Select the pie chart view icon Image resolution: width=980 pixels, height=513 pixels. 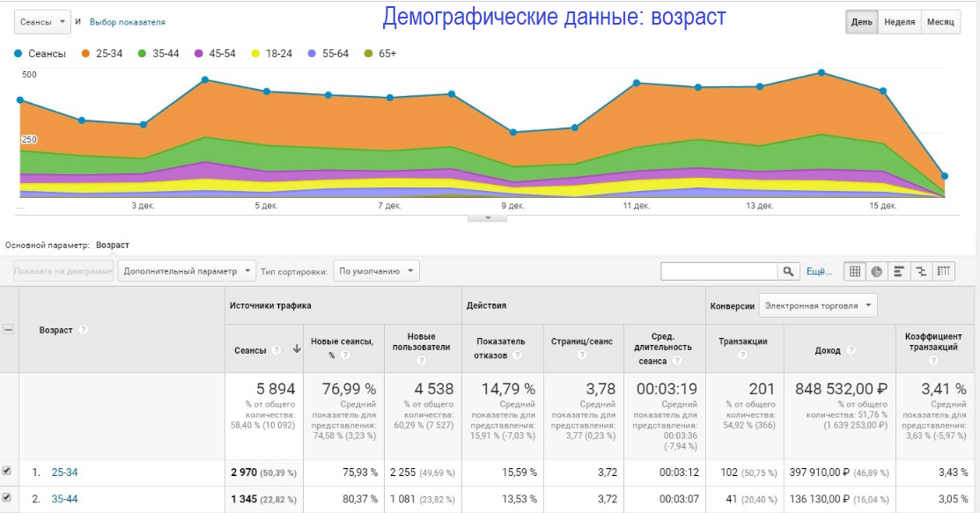coord(877,271)
